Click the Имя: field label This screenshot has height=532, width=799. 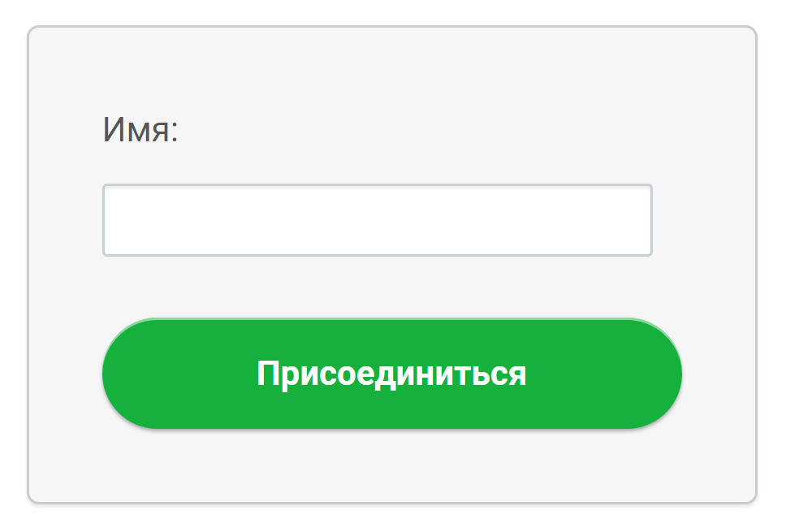140,130
